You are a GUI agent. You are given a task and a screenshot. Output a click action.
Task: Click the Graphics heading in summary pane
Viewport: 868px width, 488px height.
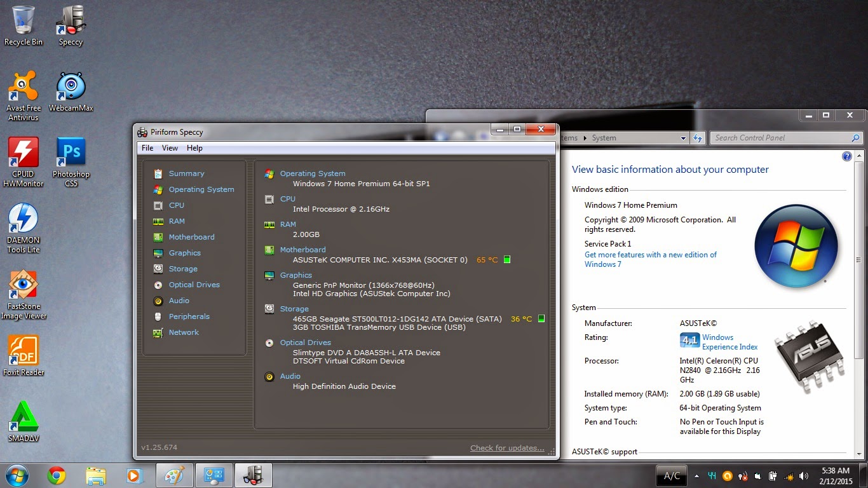(296, 275)
